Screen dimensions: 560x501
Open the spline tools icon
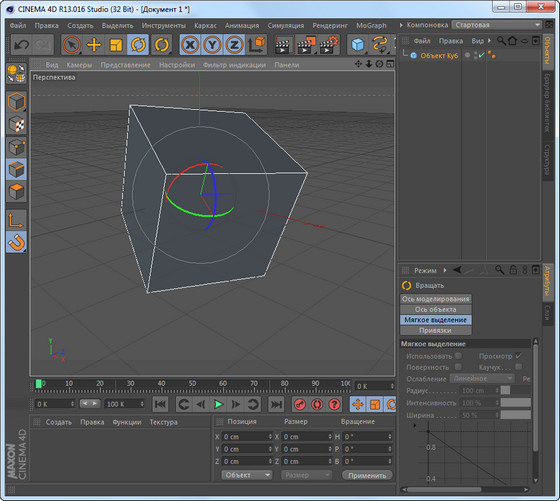(380, 45)
